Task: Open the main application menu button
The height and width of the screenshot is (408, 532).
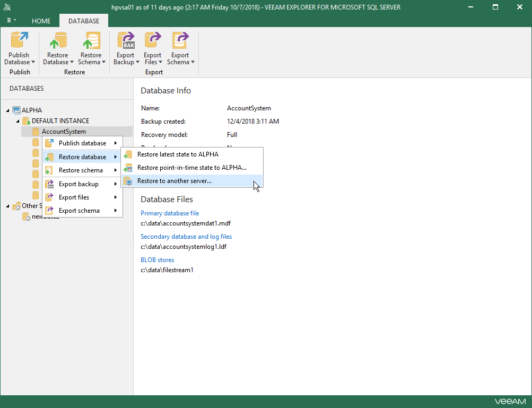Action: [11, 20]
